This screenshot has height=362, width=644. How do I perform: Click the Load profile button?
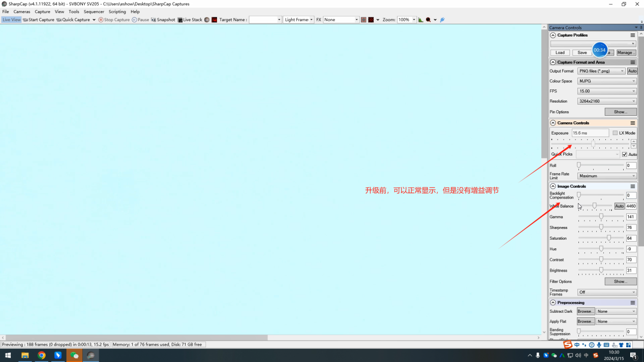pos(560,53)
